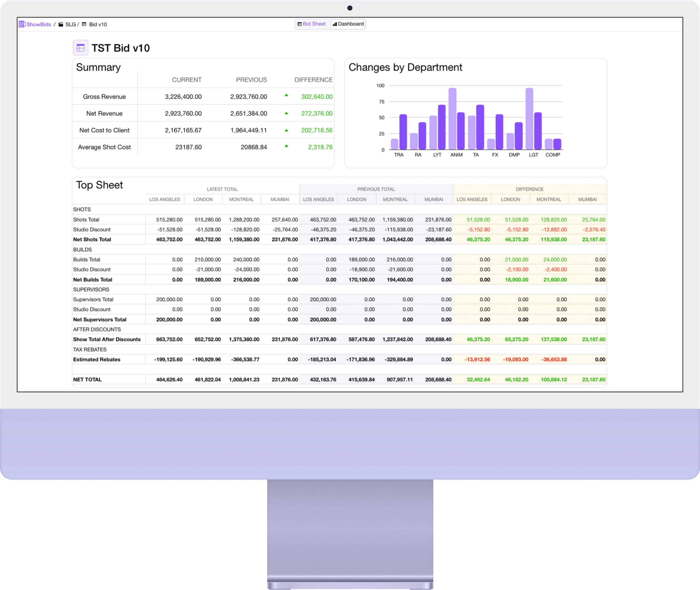
Task: Click the green up arrow for Net Revenue
Action: pyautogui.click(x=286, y=113)
